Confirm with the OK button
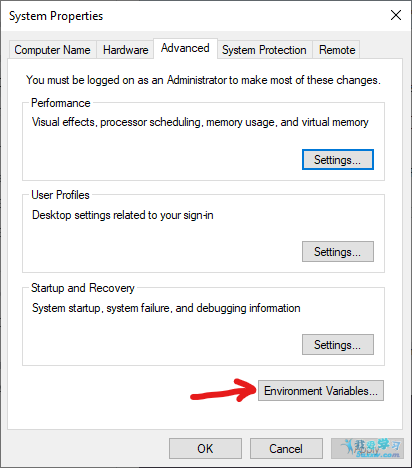This screenshot has height=468, width=412. [205, 449]
